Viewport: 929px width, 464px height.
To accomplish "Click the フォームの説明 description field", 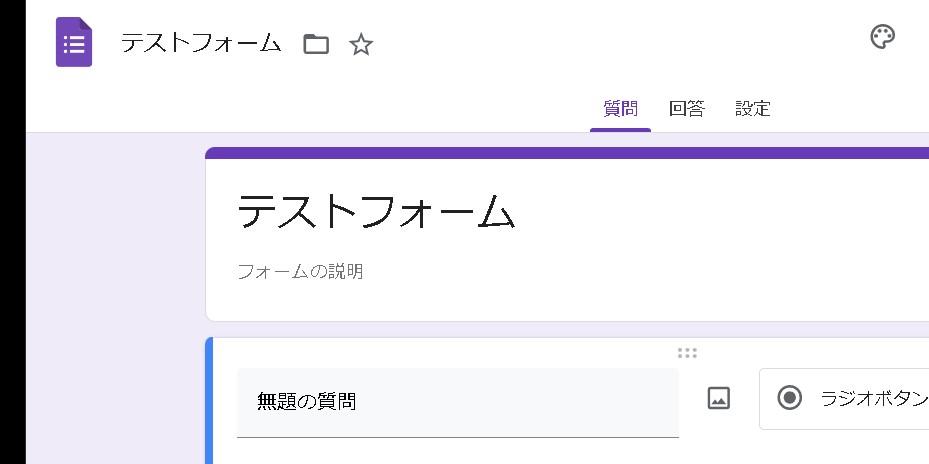I will [300, 271].
